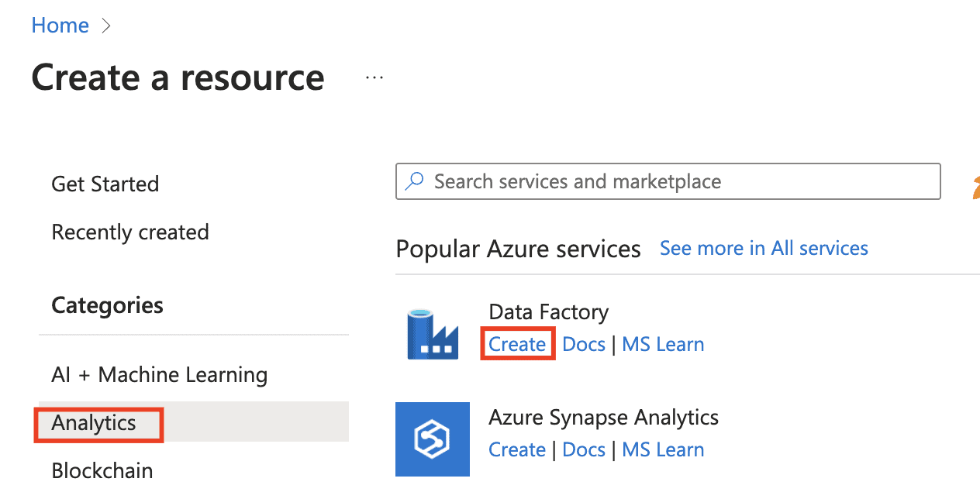Image resolution: width=980 pixels, height=499 pixels.
Task: Choose the AI + Machine Learning category
Action: (159, 375)
